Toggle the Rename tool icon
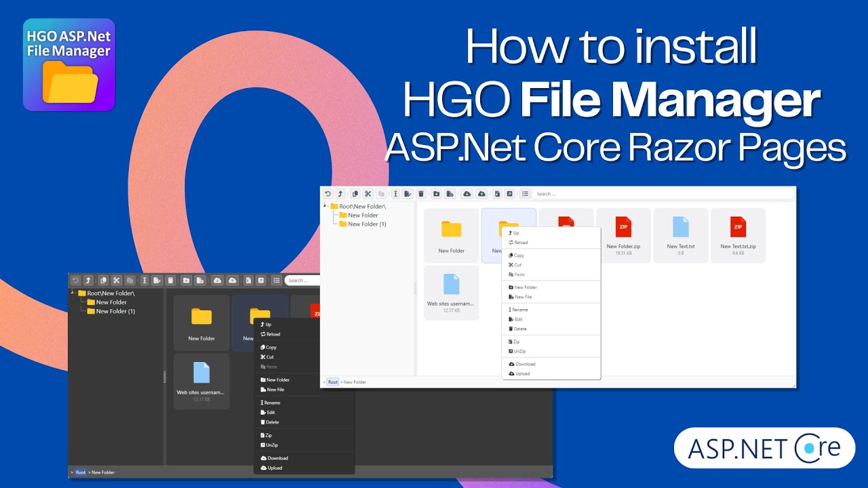The width and height of the screenshot is (868, 488). point(396,193)
